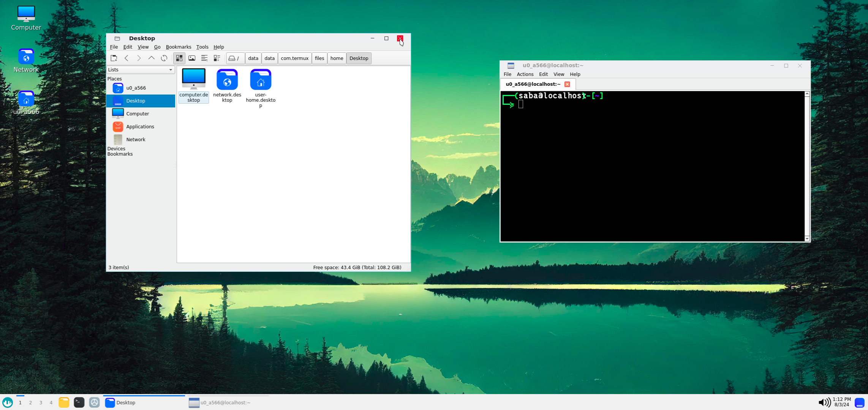
Task: Go up to parent folder
Action: (x=151, y=58)
